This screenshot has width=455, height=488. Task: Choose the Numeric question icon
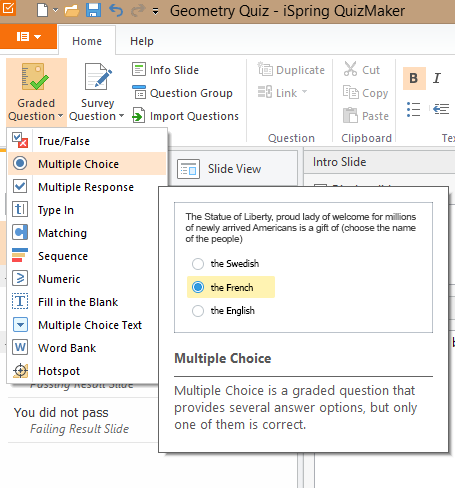[x=20, y=278]
